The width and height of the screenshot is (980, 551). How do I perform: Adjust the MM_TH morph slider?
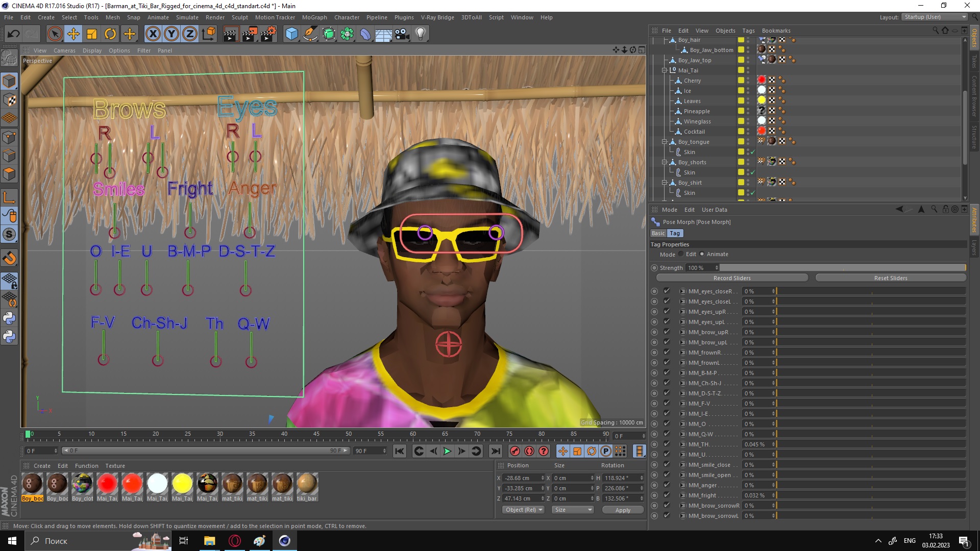871,444
